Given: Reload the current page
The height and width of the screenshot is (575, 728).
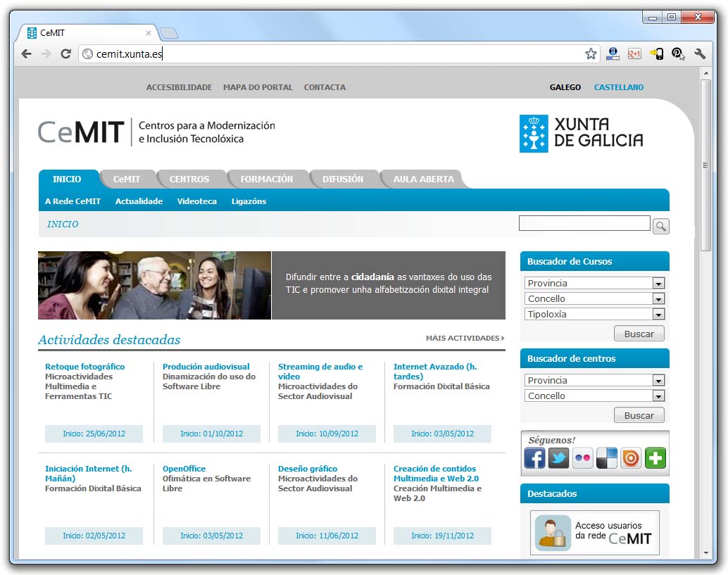Looking at the screenshot, I should tap(66, 53).
